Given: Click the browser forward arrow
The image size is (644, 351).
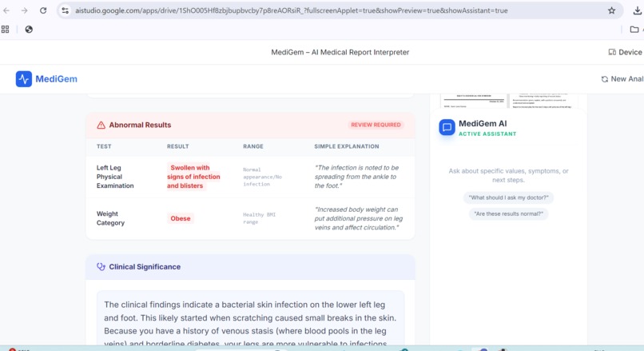Looking at the screenshot, I should point(25,10).
